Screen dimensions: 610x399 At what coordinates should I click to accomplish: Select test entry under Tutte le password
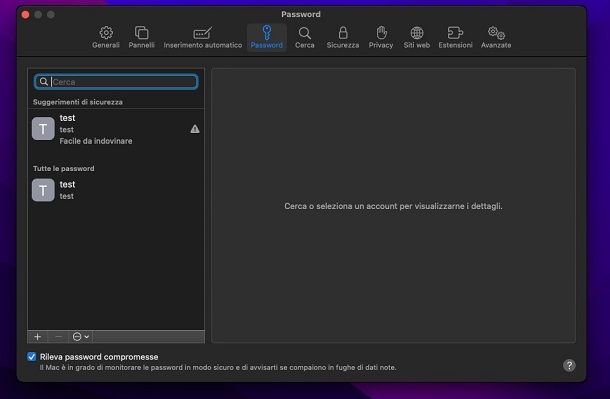116,190
